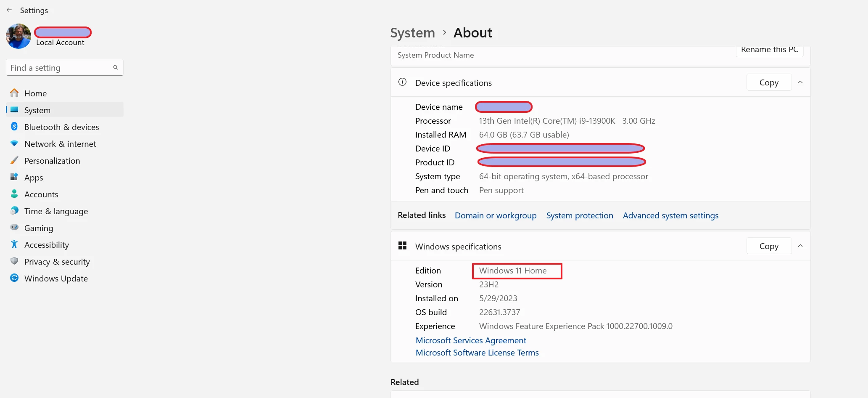Screen dimensions: 868x398
Task: Open Microsoft Software License Terms link
Action: tap(477, 353)
